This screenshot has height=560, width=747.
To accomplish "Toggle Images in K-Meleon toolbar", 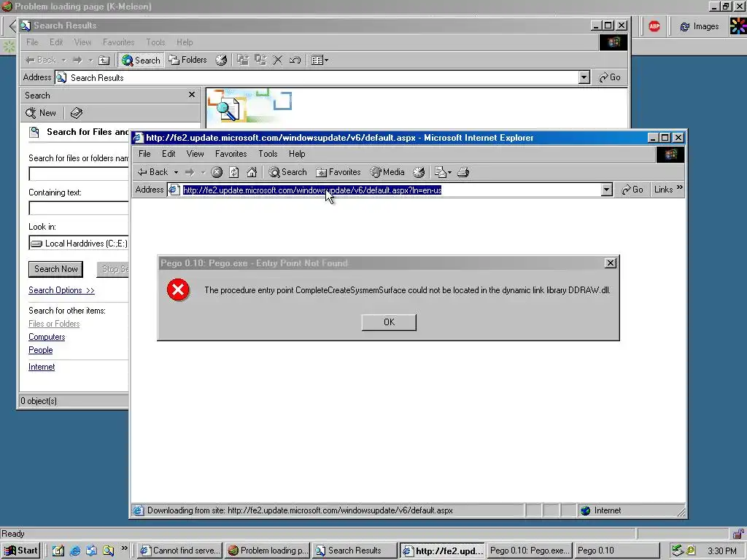I will pyautogui.click(x=699, y=27).
